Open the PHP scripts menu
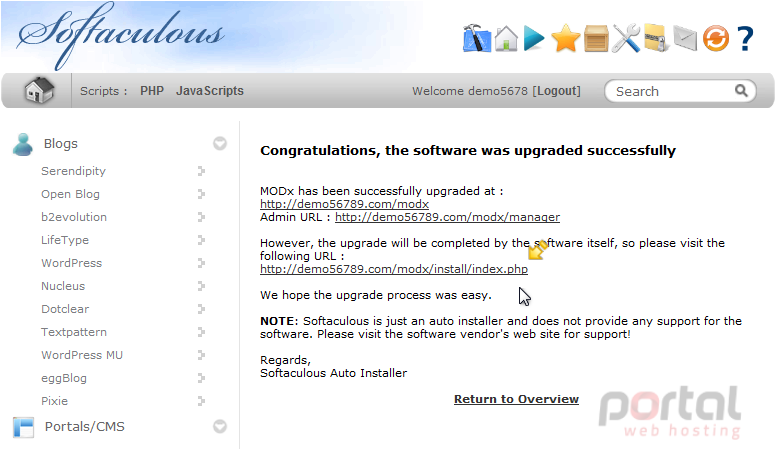 [x=152, y=91]
